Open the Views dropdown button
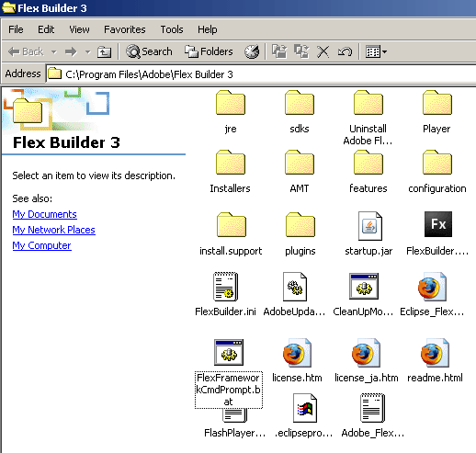Screen dimensions: 476x453 coord(376,51)
